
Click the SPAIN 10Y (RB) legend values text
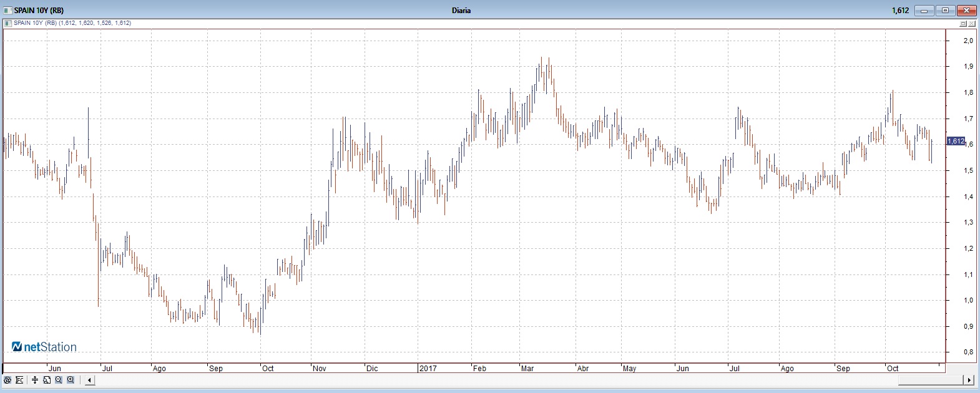pos(72,23)
